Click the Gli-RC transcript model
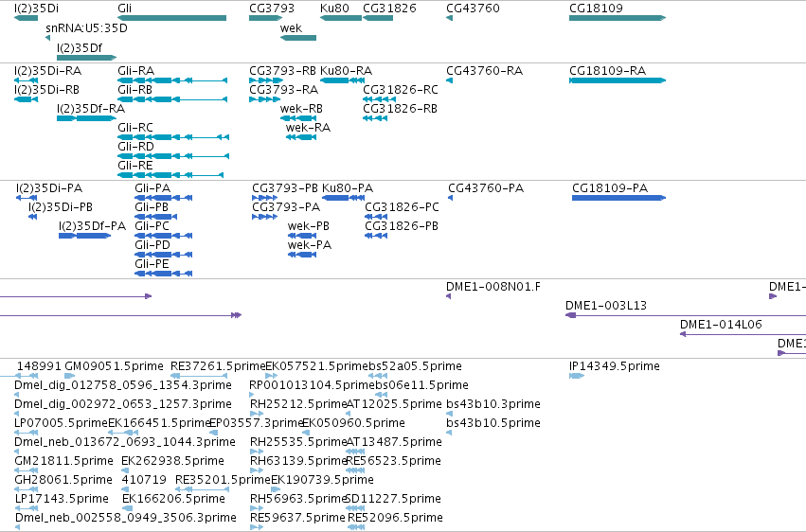Viewport: 806px width, 532px height. pyautogui.click(x=173, y=137)
